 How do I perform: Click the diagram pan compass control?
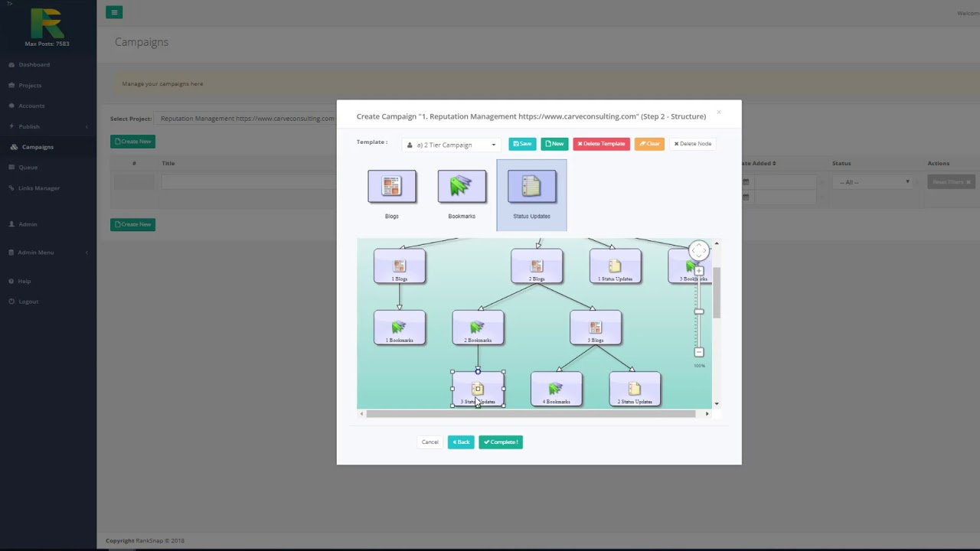pos(699,250)
